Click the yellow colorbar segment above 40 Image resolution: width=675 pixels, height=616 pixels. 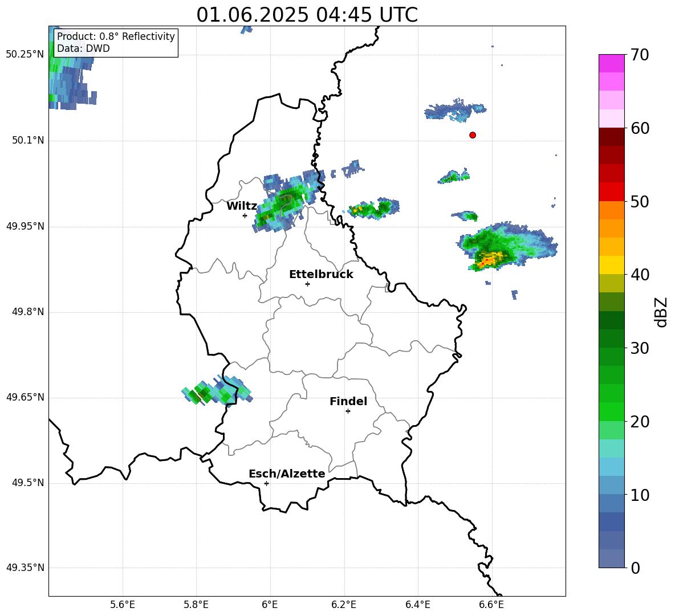coord(611,265)
